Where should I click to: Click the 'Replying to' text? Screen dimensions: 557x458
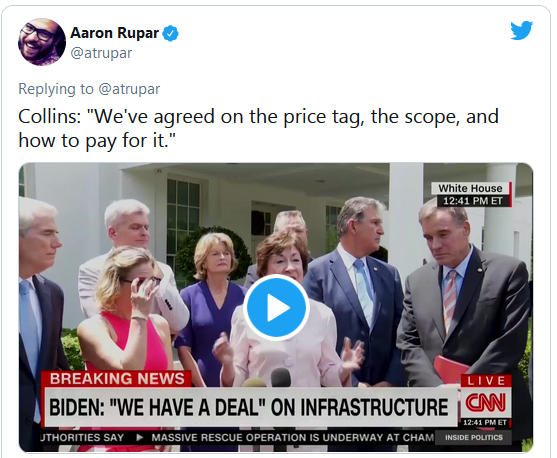pyautogui.click(x=56, y=89)
